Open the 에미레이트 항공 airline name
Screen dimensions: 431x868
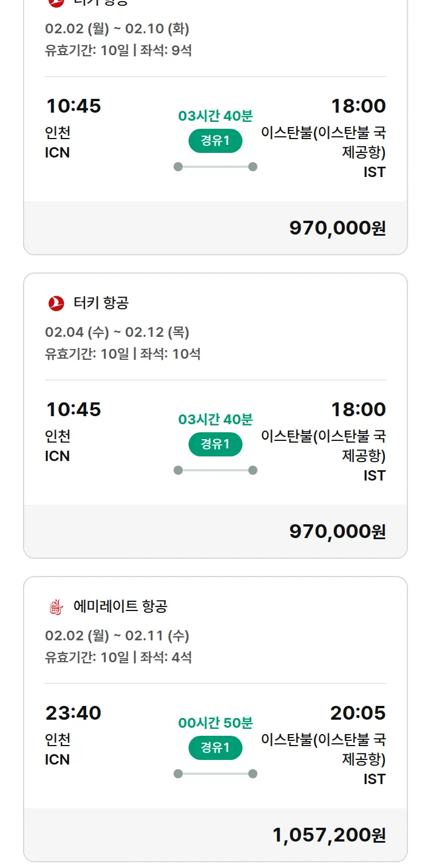pos(121,606)
